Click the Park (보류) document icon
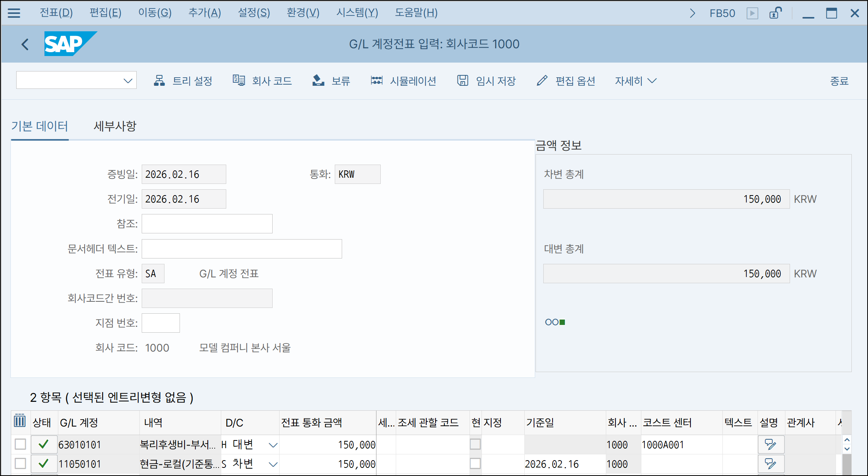The height and width of the screenshot is (476, 868). pos(318,80)
